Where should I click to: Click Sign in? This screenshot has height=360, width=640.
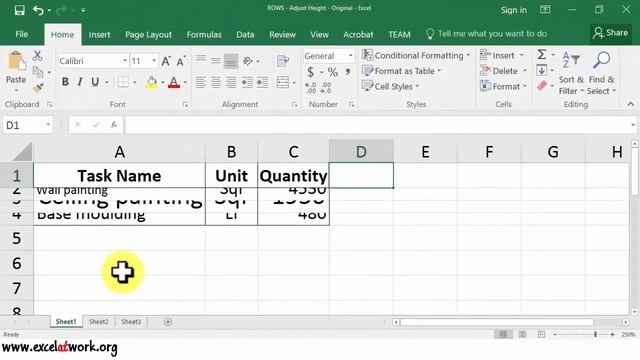click(x=513, y=10)
